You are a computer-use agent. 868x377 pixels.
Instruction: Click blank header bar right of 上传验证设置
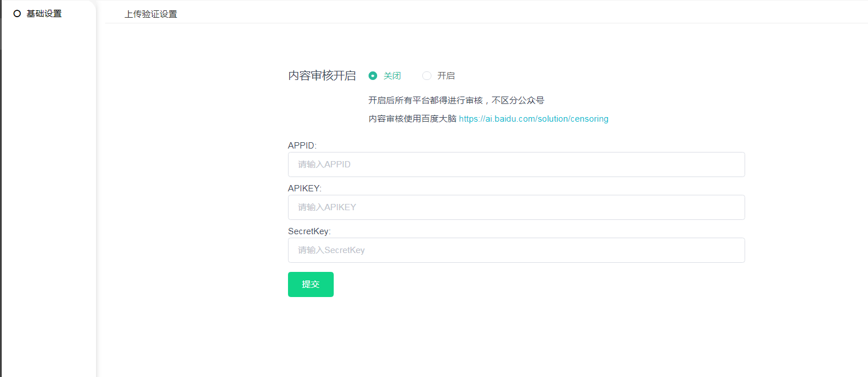tap(514, 13)
